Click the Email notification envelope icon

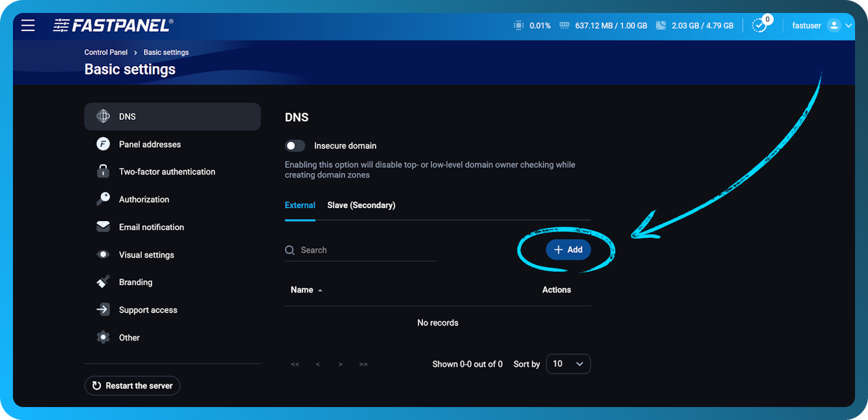point(103,226)
